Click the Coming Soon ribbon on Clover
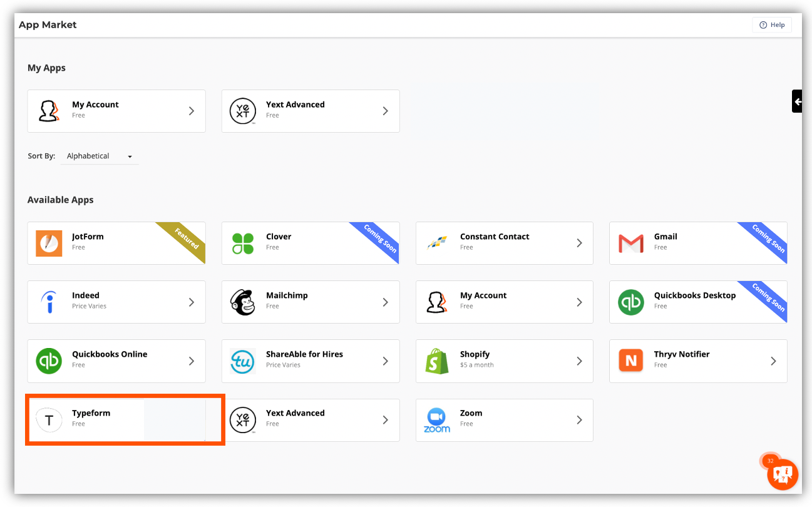 pyautogui.click(x=380, y=239)
